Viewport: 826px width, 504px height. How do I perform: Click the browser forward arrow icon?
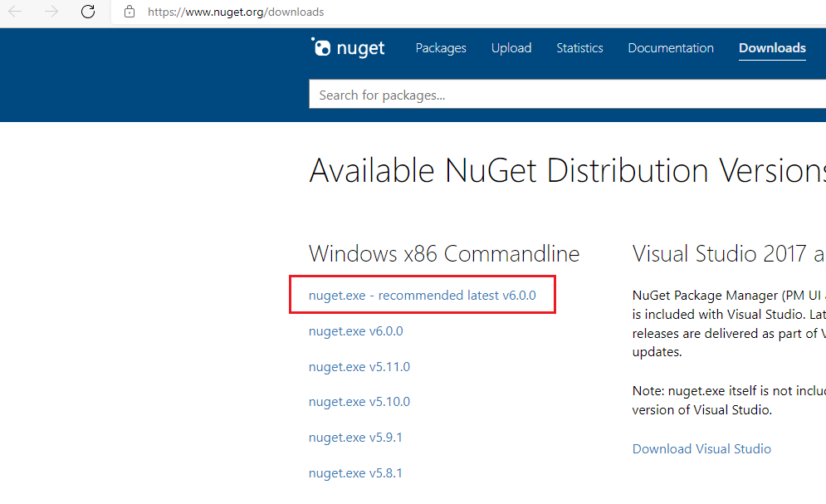point(51,12)
